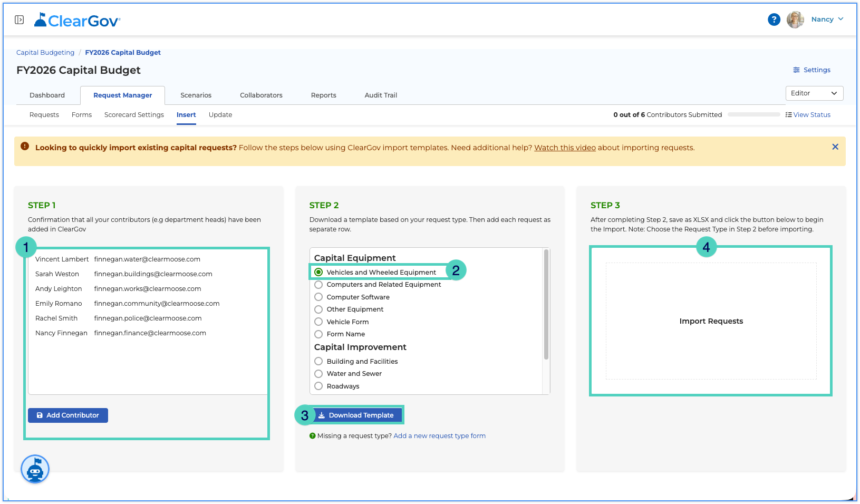Viewport: 860px width, 504px height.
Task: Choose Other Equipment radio option
Action: coord(318,309)
